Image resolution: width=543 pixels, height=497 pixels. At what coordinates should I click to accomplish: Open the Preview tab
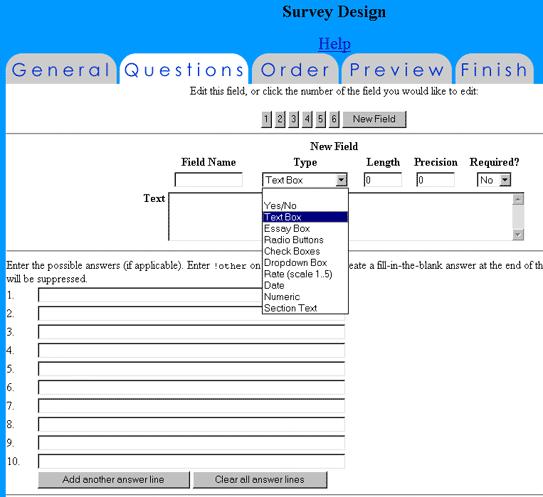point(397,69)
